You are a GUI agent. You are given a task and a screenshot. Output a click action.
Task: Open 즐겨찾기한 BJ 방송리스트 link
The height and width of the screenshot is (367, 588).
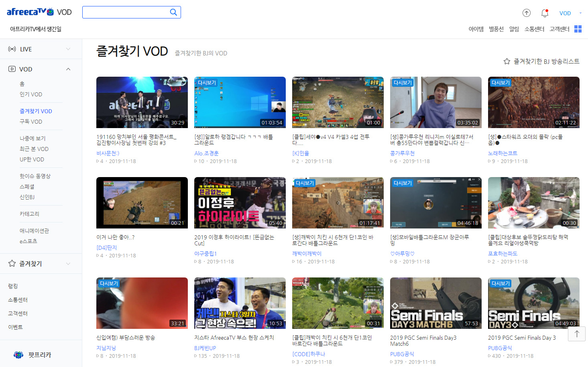point(546,61)
